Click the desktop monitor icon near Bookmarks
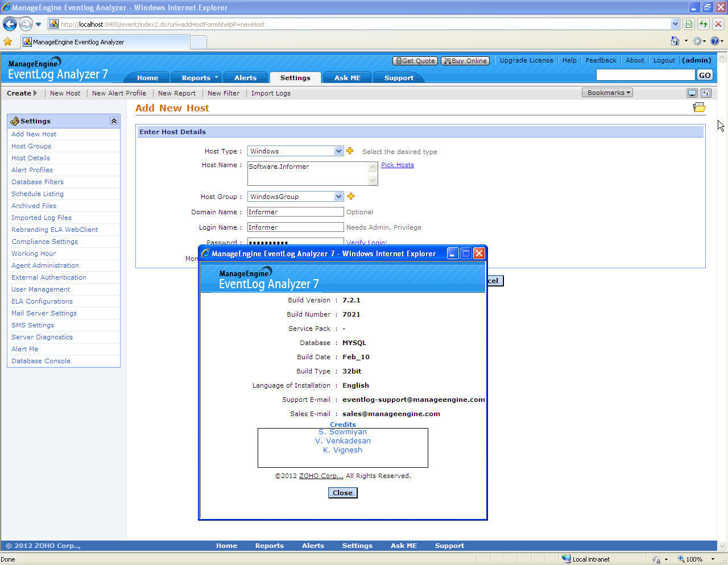 point(692,92)
